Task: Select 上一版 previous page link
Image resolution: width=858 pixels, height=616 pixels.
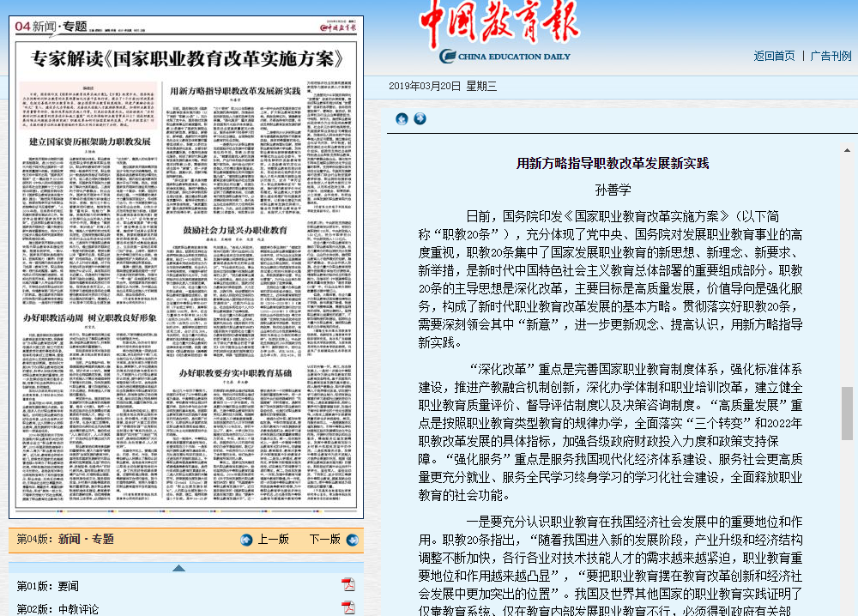Action: (x=273, y=540)
